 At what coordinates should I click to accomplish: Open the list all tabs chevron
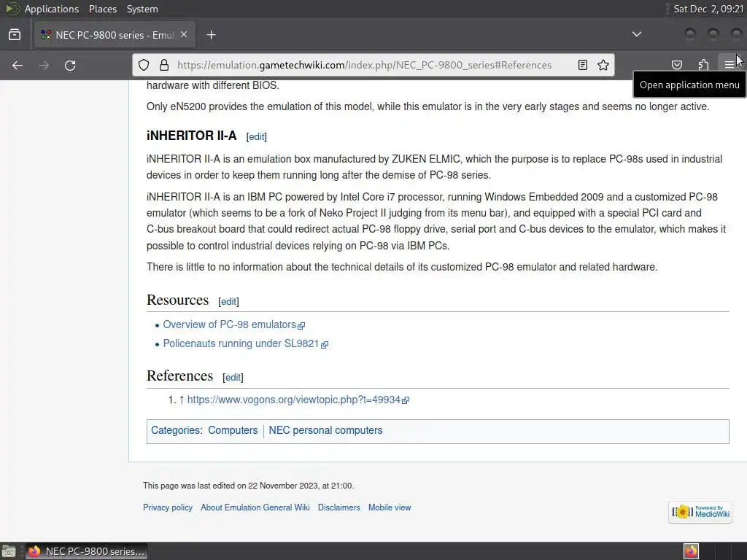click(636, 34)
